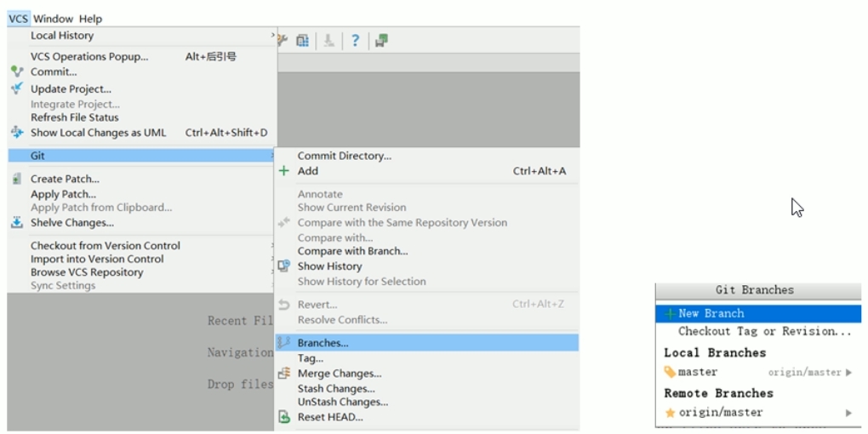868x434 pixels.
Task: Click the Merge Changes icon
Action: point(284,374)
